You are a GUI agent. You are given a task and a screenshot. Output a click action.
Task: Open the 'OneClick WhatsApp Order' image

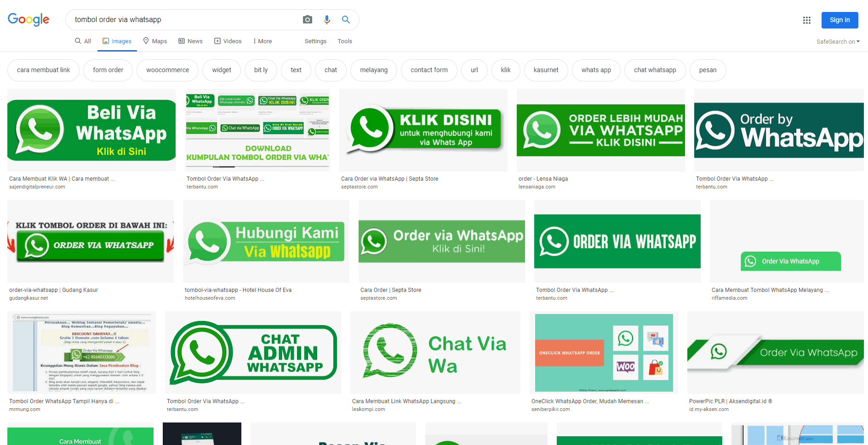(604, 353)
